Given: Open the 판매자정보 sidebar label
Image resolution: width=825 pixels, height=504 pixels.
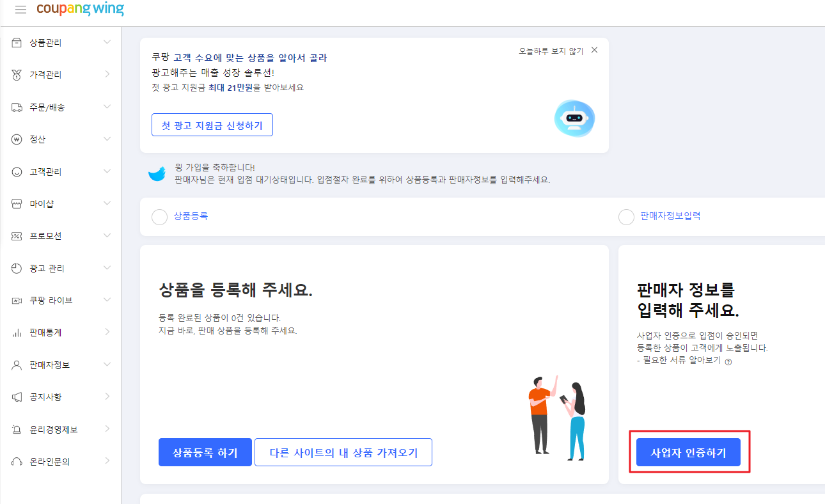Looking at the screenshot, I should click(x=50, y=365).
